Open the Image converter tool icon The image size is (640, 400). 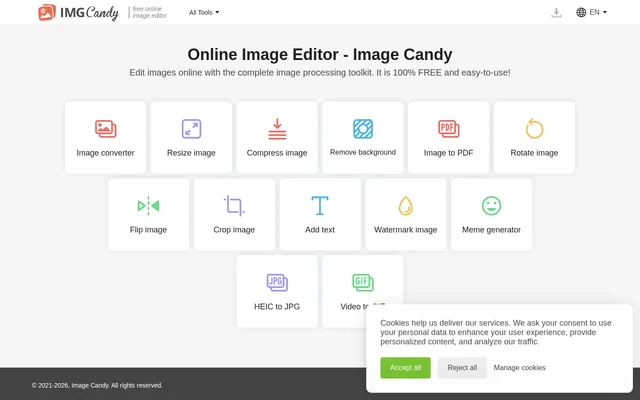pyautogui.click(x=105, y=129)
